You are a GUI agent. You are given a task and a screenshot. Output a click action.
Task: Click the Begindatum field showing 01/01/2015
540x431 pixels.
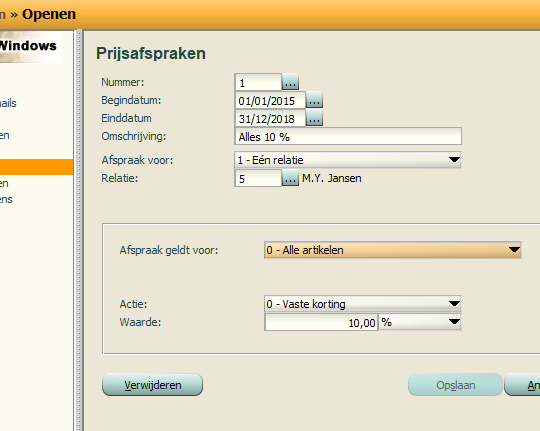270,100
